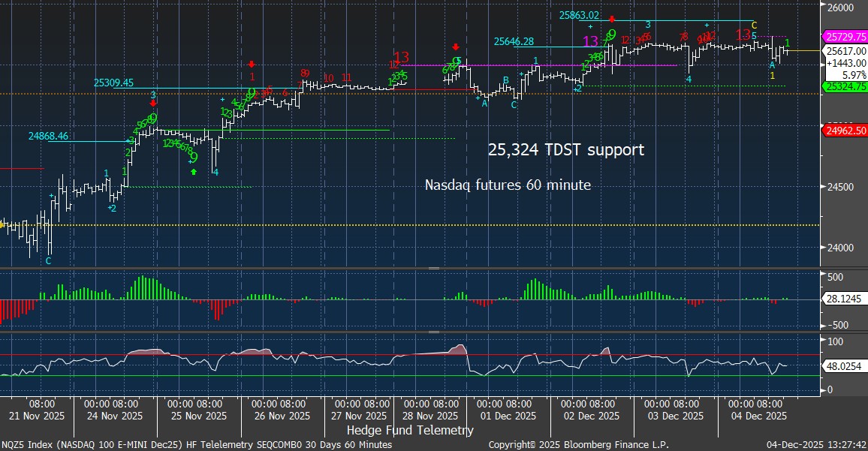Viewport: 868px width, 451px height.
Task: Click the green up arrow below countdown 9
Action: pos(194,172)
